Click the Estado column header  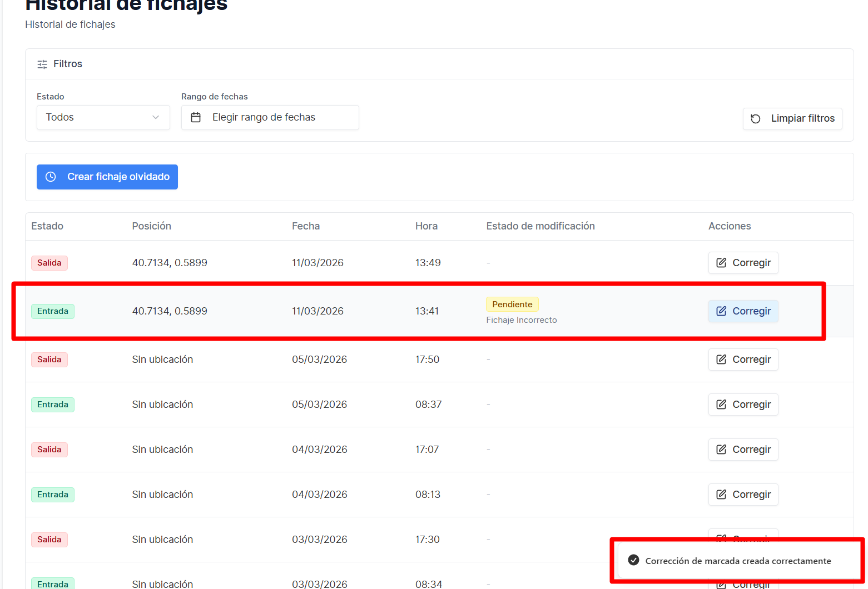47,226
